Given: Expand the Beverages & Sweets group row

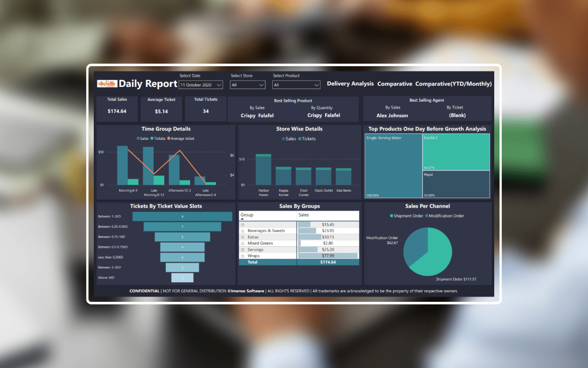Looking at the screenshot, I should tap(243, 231).
